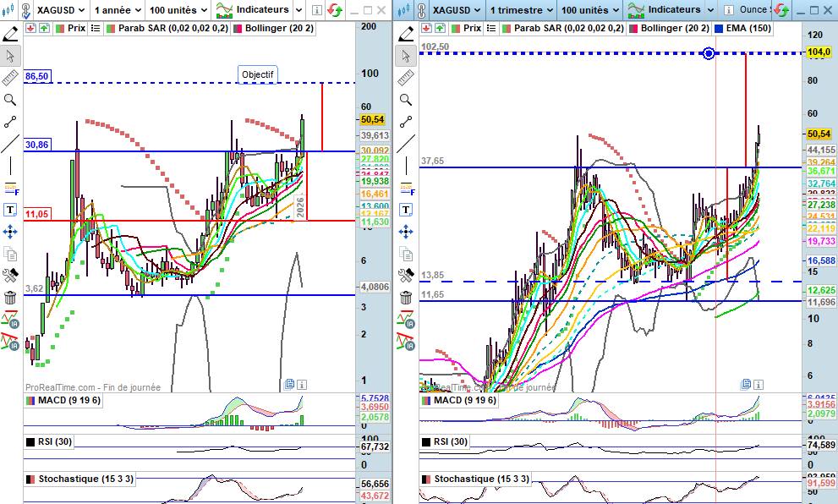
Task: Click the RSI (30) color swatch in left chart
Action: coord(30,441)
